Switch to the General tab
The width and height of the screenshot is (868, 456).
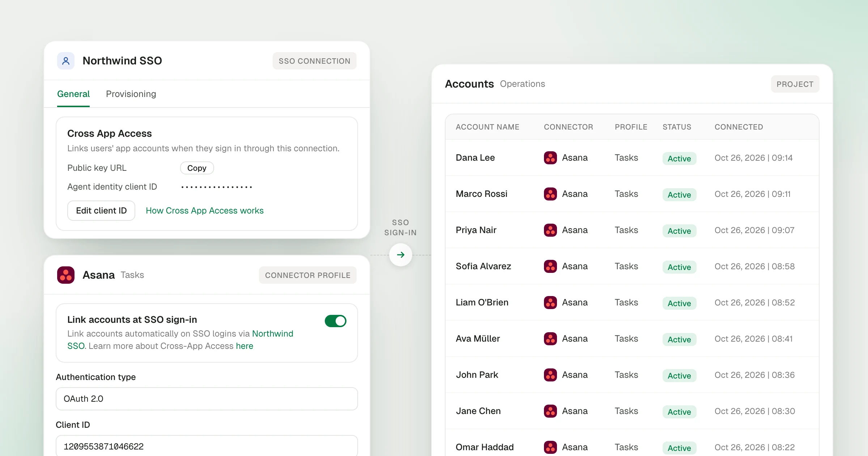tap(73, 94)
